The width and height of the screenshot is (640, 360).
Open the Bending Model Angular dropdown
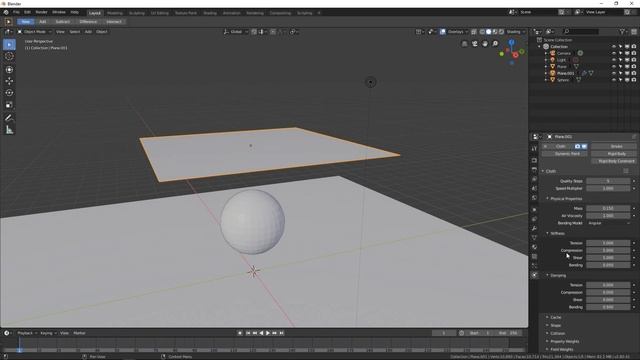coord(609,223)
